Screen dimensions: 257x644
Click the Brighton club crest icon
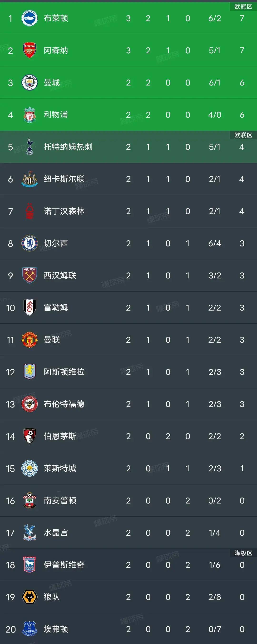pos(30,18)
